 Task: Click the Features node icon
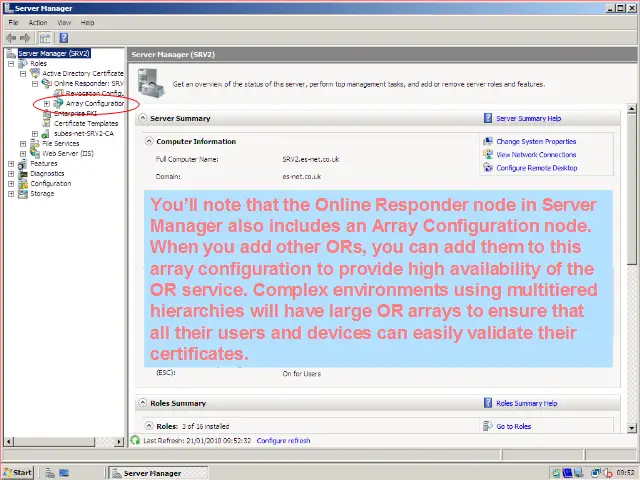coord(22,164)
